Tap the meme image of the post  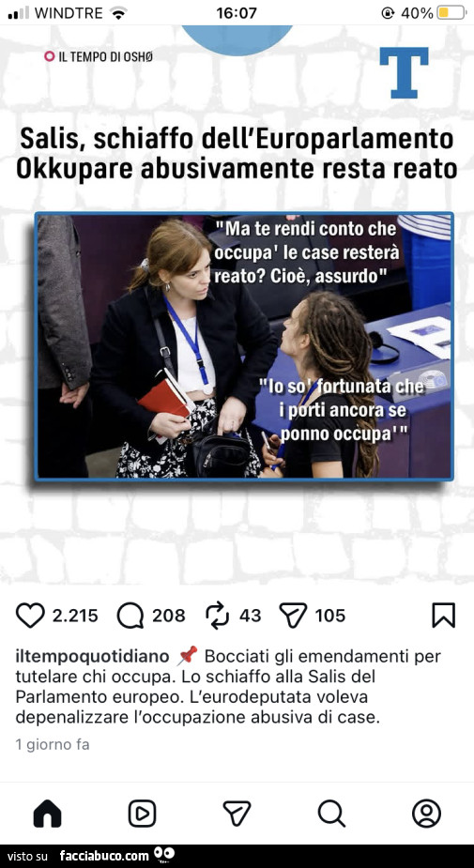(x=244, y=346)
